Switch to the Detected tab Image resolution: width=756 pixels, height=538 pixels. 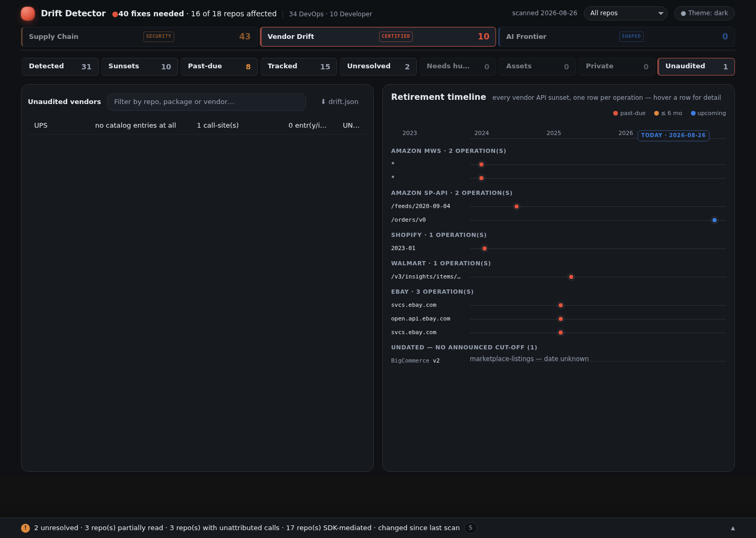pyautogui.click(x=60, y=67)
